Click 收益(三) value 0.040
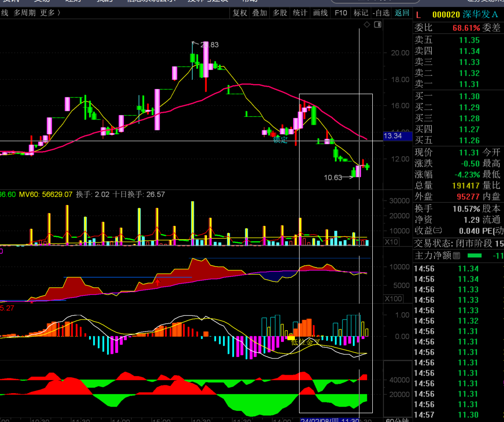 pos(470,231)
